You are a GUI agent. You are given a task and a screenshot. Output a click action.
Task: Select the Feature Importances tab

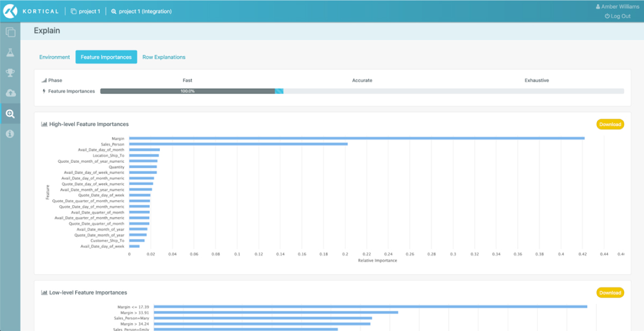[x=106, y=57]
